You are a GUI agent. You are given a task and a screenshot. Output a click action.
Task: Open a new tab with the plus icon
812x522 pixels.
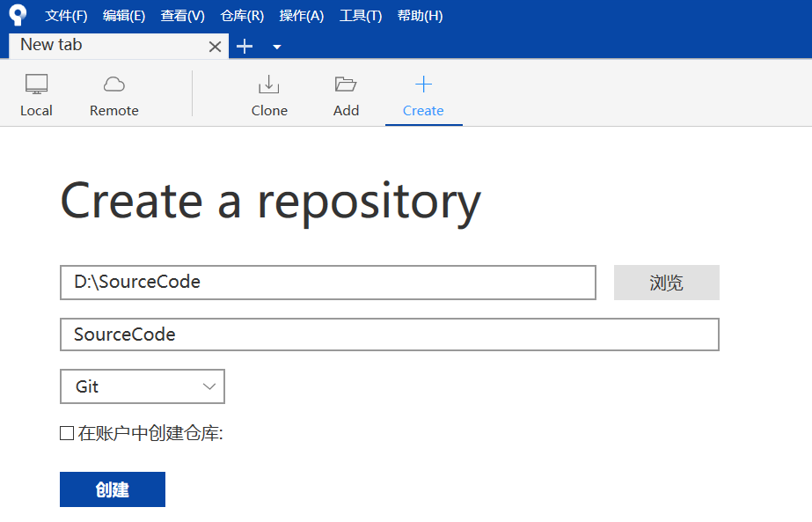[x=244, y=45]
